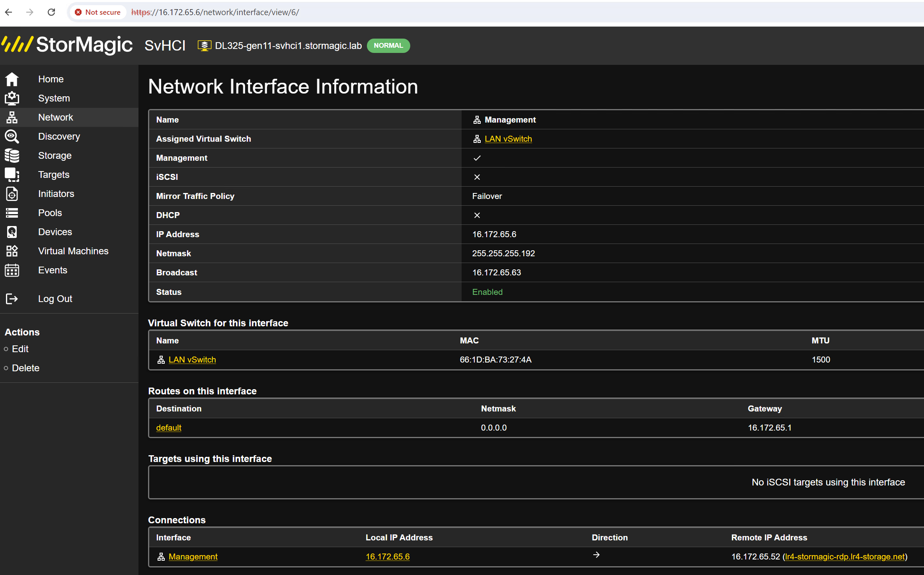Open the Initiators section
The width and height of the screenshot is (924, 575).
coord(56,194)
